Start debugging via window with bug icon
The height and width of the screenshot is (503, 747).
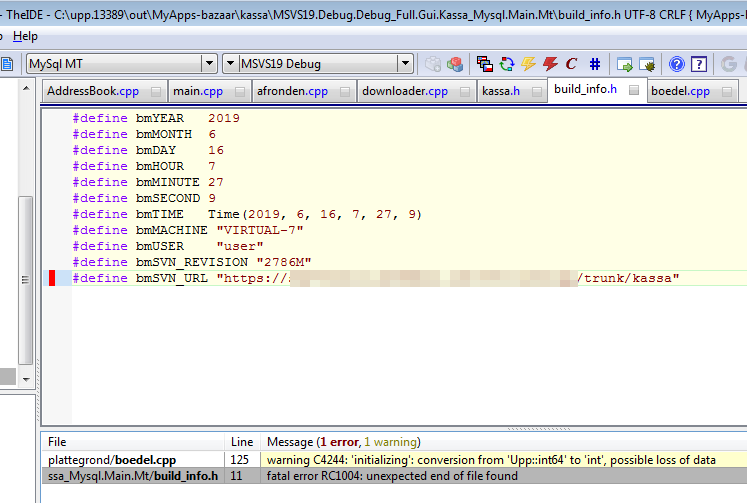click(647, 64)
